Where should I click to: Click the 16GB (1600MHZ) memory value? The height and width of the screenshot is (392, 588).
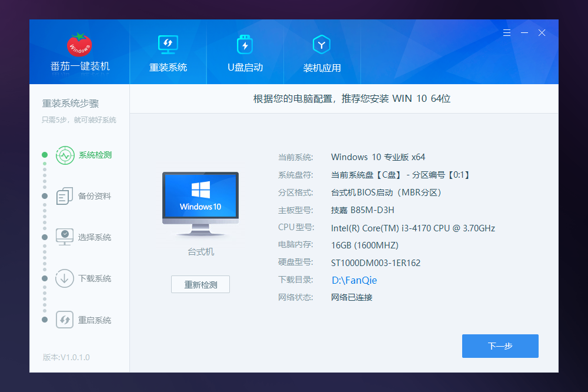click(365, 245)
